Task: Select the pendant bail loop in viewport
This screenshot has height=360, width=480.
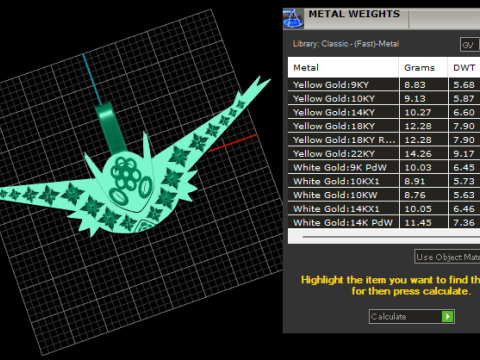Action: pos(110,128)
